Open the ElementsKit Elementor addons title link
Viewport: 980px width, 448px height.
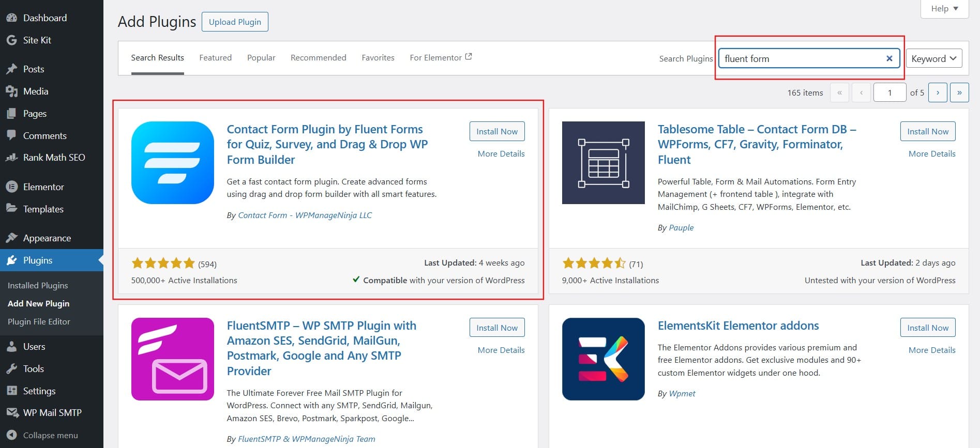pos(738,326)
